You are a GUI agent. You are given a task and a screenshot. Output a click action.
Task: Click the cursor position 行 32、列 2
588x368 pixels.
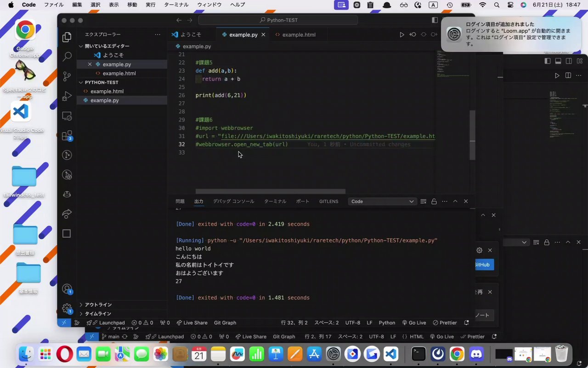pos(294,323)
